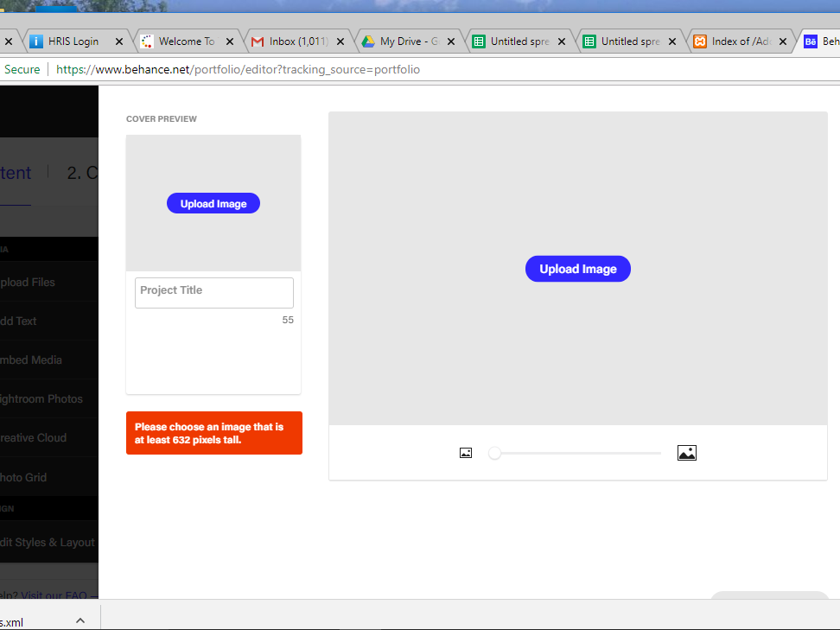This screenshot has height=630, width=840.
Task: Click the Gmail favicon on Inbox tab
Action: 258,41
